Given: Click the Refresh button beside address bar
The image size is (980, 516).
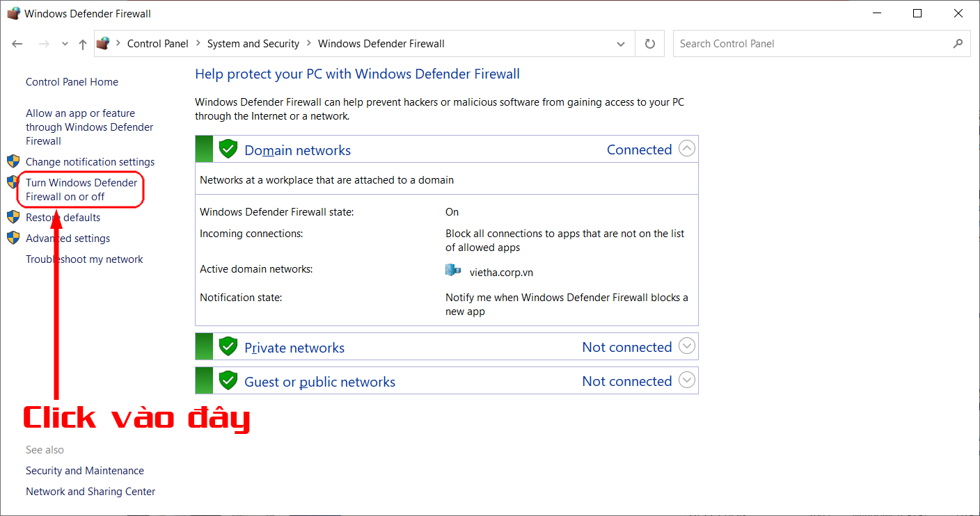Looking at the screenshot, I should (x=650, y=44).
